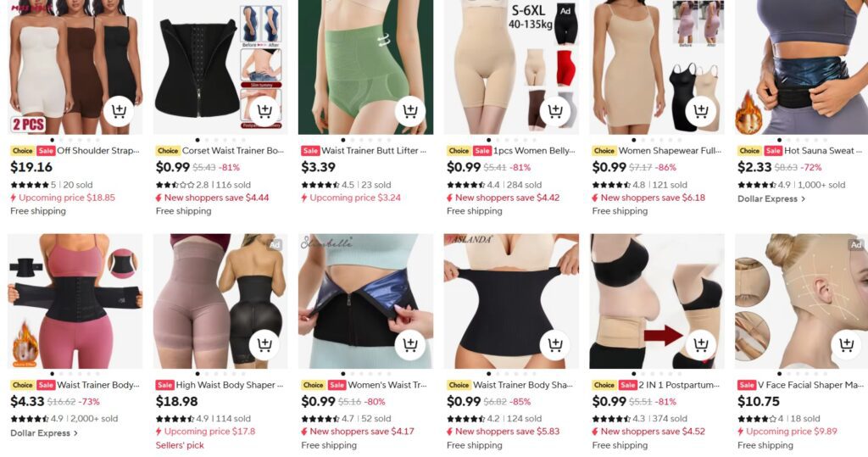Image resolution: width=868 pixels, height=457 pixels.
Task: View pink Waist Trainer Body product image
Action: pyautogui.click(x=75, y=301)
